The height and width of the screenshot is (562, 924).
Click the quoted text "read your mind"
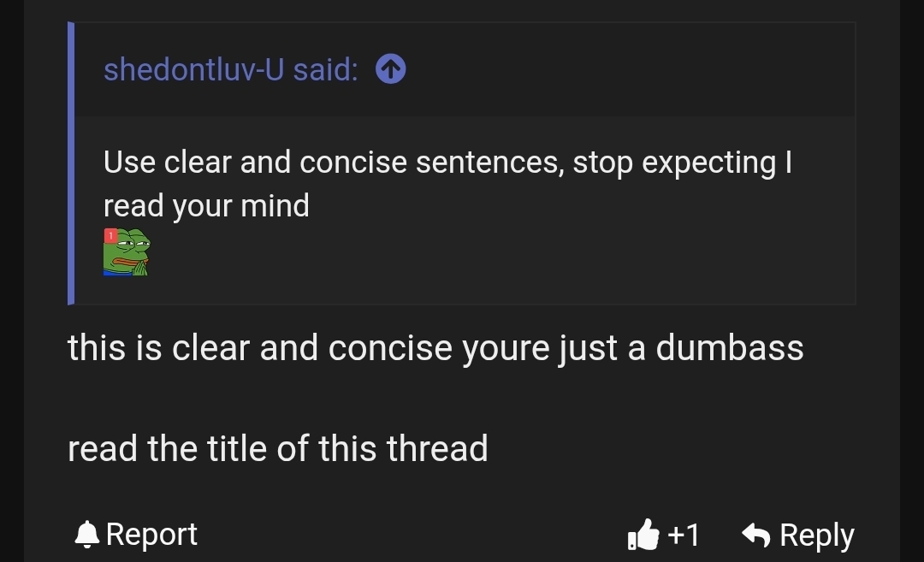pyautogui.click(x=206, y=205)
